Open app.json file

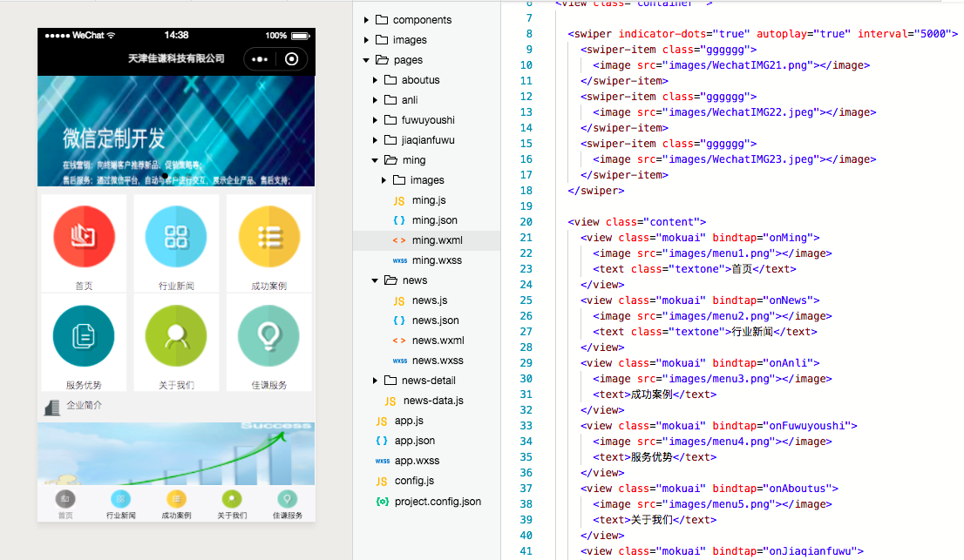414,441
